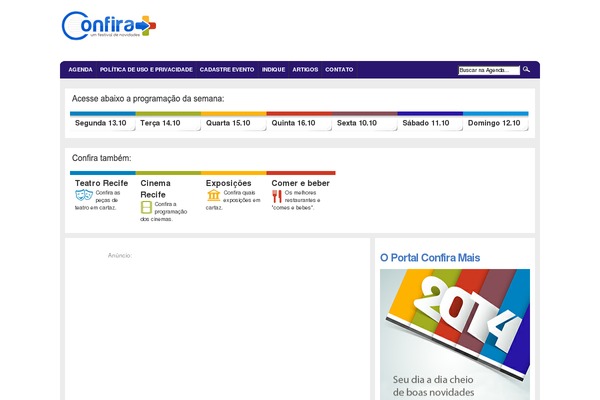This screenshot has height=400, width=600.
Task: Open the Artigos section
Action: click(305, 70)
